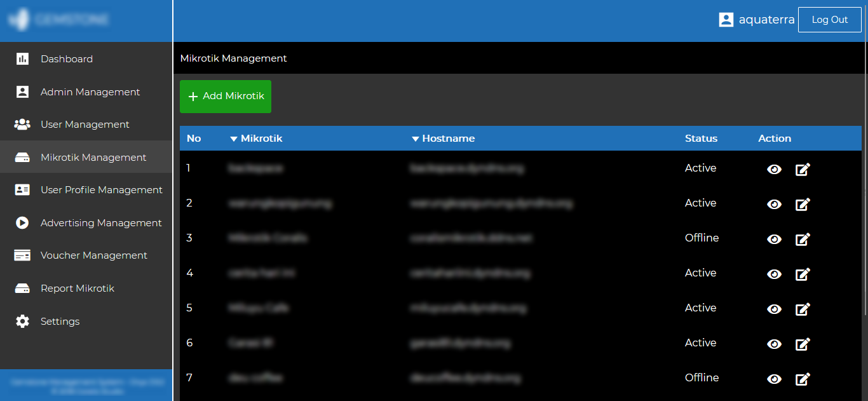868x401 pixels.
Task: Open the User Profile Management menu item
Action: click(x=101, y=190)
